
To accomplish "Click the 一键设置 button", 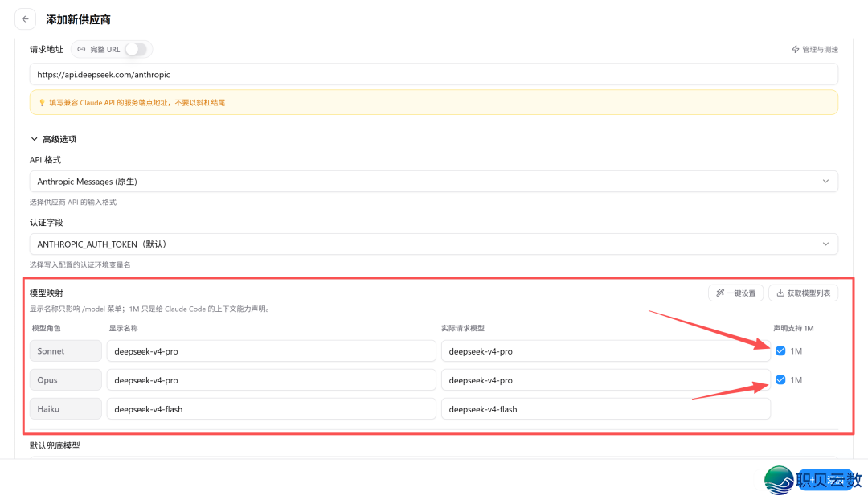I will 735,293.
